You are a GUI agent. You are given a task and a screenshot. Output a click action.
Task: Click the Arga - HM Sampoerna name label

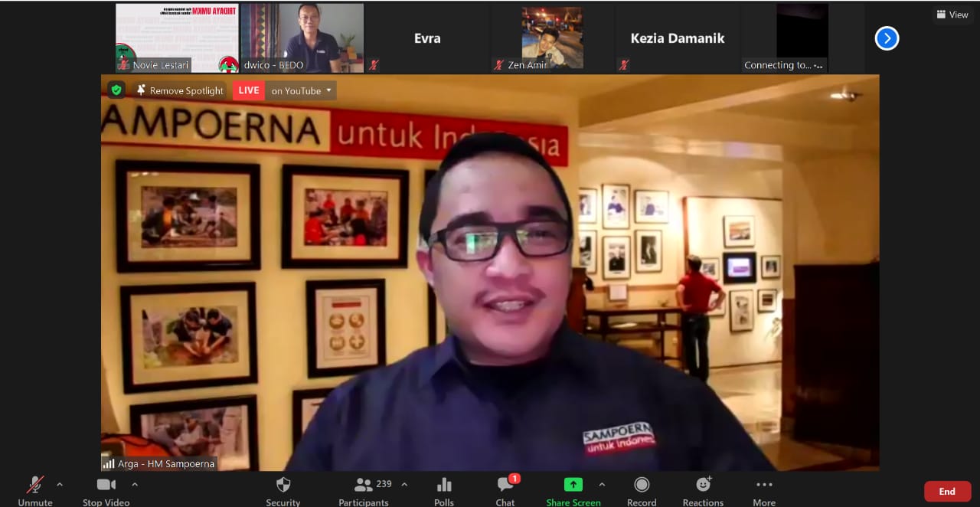pyautogui.click(x=166, y=463)
